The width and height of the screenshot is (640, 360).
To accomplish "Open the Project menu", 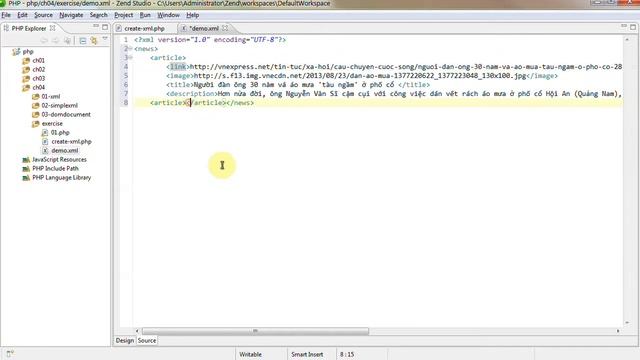I will 124,15.
